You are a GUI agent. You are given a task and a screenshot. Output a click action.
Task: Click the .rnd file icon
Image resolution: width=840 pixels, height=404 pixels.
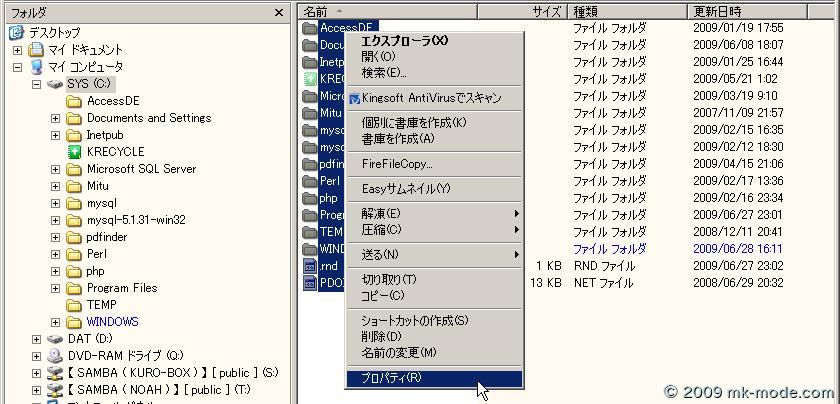310,266
